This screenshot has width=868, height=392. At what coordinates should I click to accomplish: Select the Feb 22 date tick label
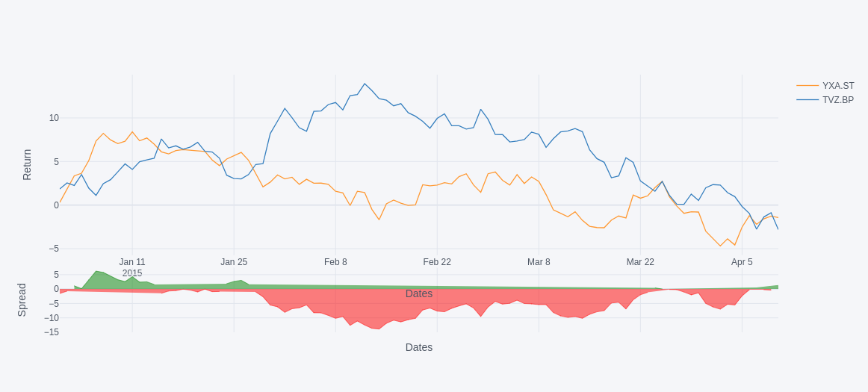click(x=437, y=262)
